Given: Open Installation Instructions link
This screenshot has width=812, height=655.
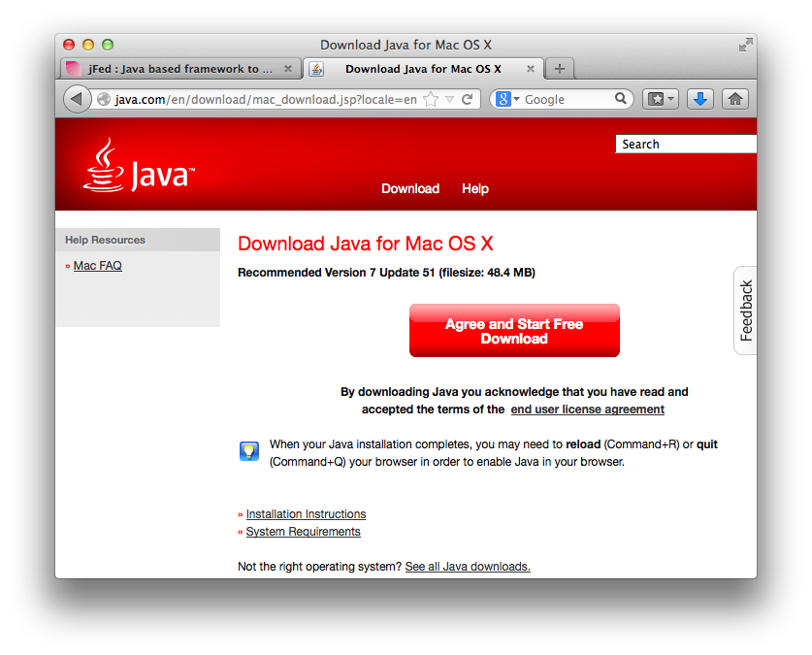Looking at the screenshot, I should (306, 514).
